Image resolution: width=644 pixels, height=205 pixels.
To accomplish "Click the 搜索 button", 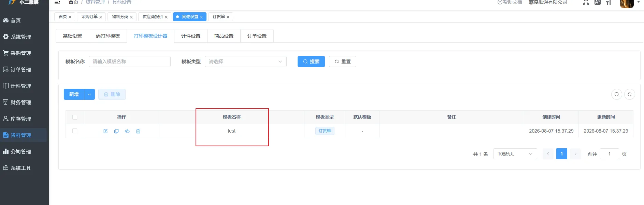I will pyautogui.click(x=311, y=61).
